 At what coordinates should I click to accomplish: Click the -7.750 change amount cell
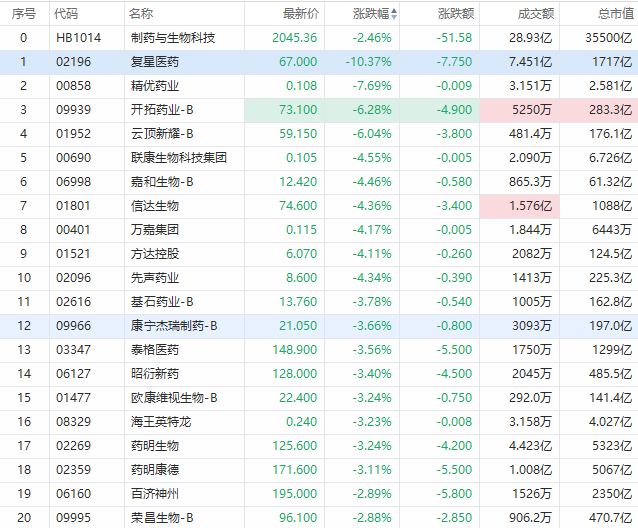[x=454, y=62]
